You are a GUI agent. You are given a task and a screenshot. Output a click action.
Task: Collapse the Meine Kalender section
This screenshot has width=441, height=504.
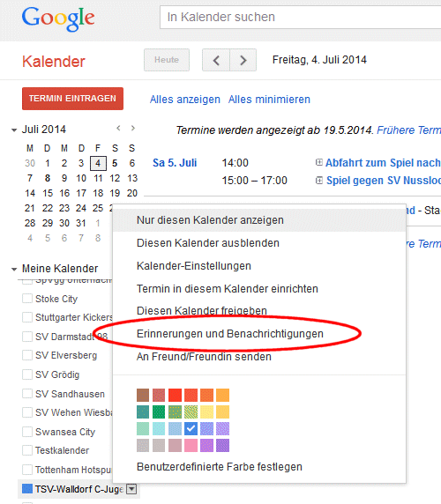(14, 269)
